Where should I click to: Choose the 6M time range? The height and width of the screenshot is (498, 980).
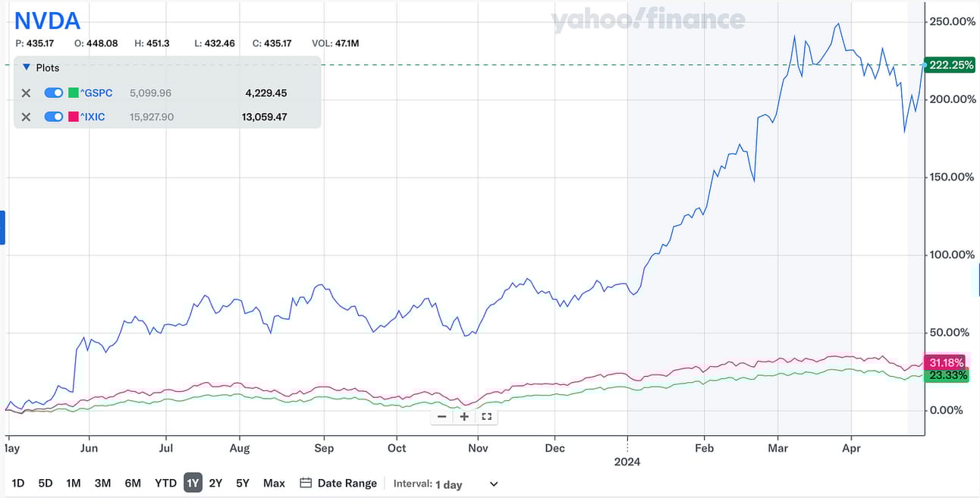(133, 483)
